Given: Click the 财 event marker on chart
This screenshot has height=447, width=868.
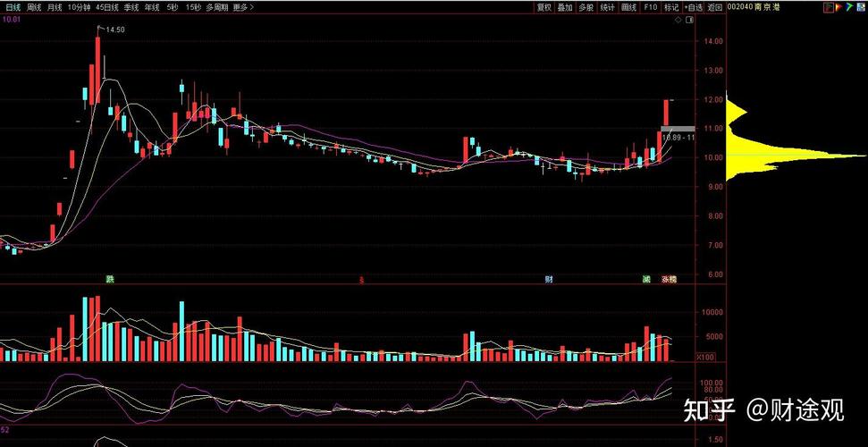Looking at the screenshot, I should [x=548, y=279].
